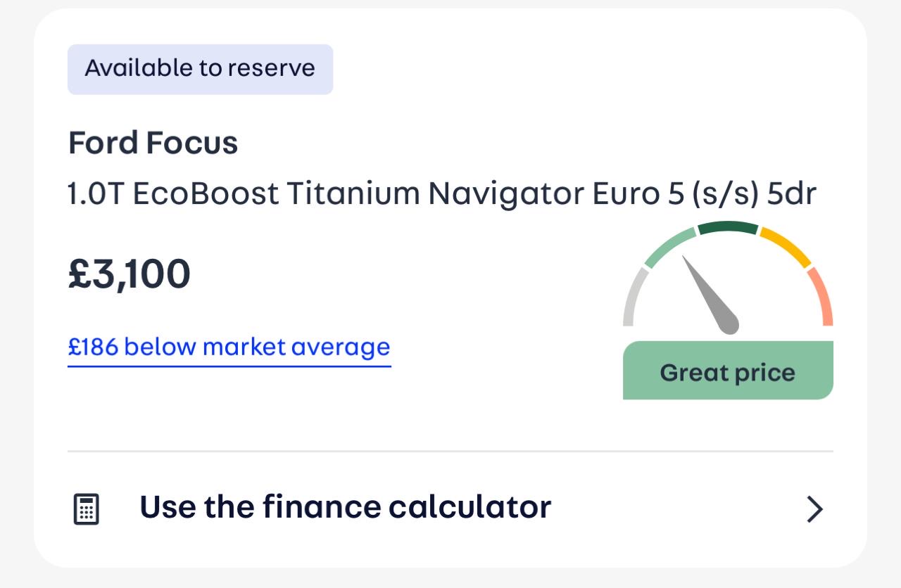Click the 'Ford Focus' title
The width and height of the screenshot is (901, 588).
[153, 143]
